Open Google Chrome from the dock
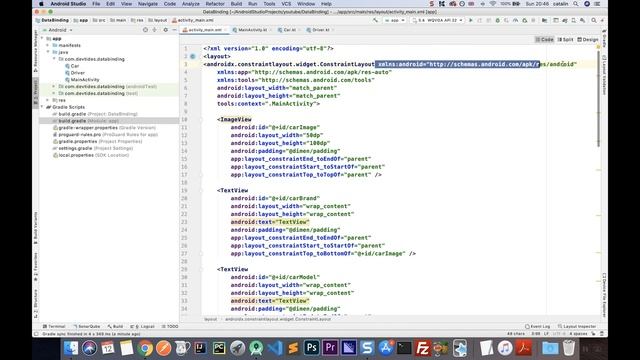Viewport: 640px width, 360px height. pyautogui.click(x=145, y=348)
